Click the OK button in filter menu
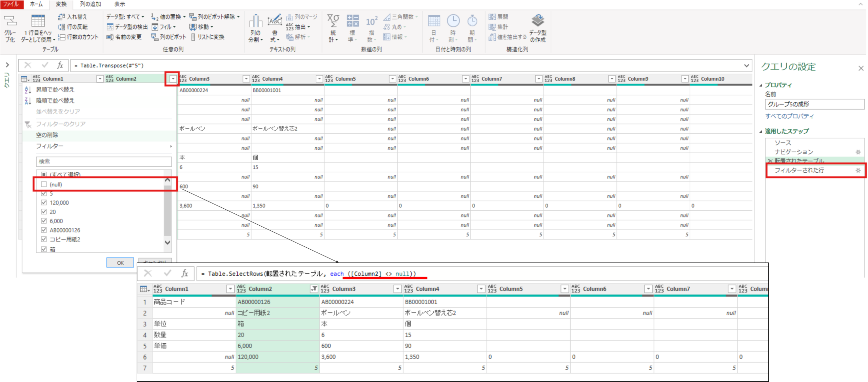 120,263
